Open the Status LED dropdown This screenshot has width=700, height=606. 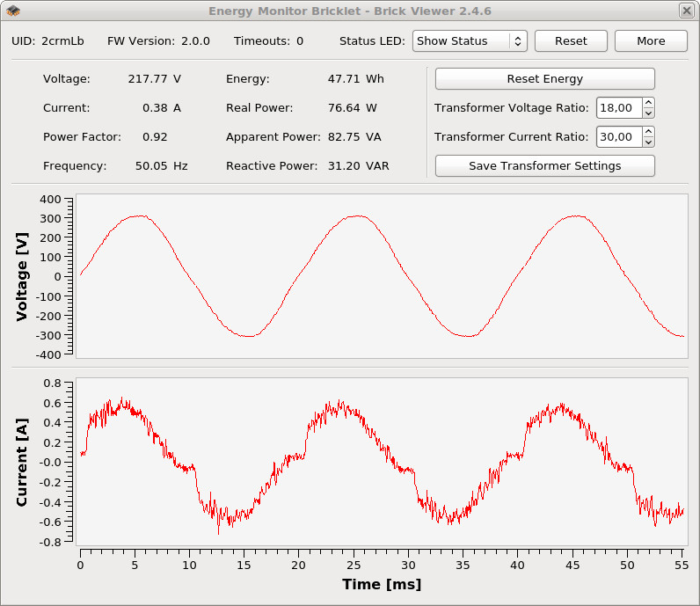[469, 41]
